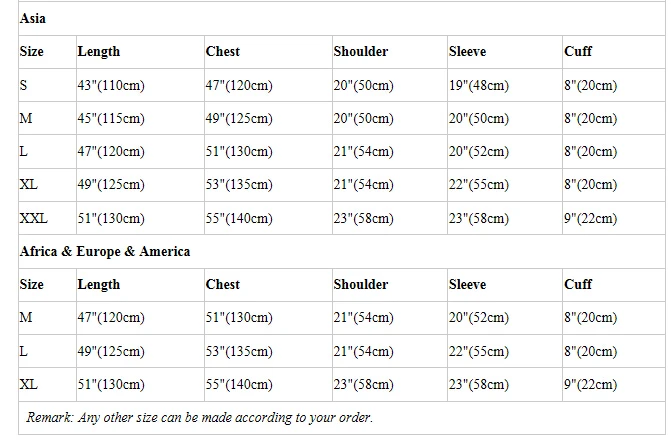Select the shoulder value in Asia L row
The image size is (671, 443).
(x=363, y=151)
